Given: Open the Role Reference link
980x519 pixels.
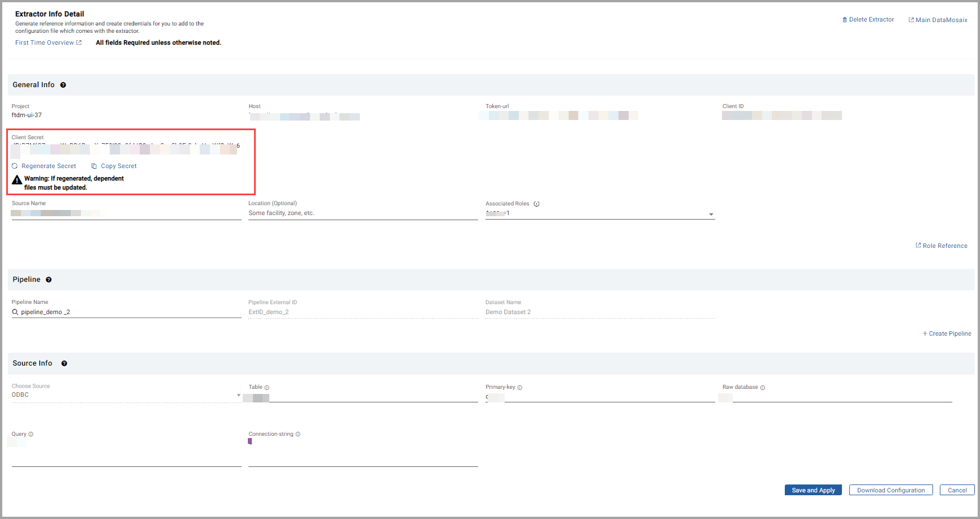Looking at the screenshot, I should pos(942,246).
